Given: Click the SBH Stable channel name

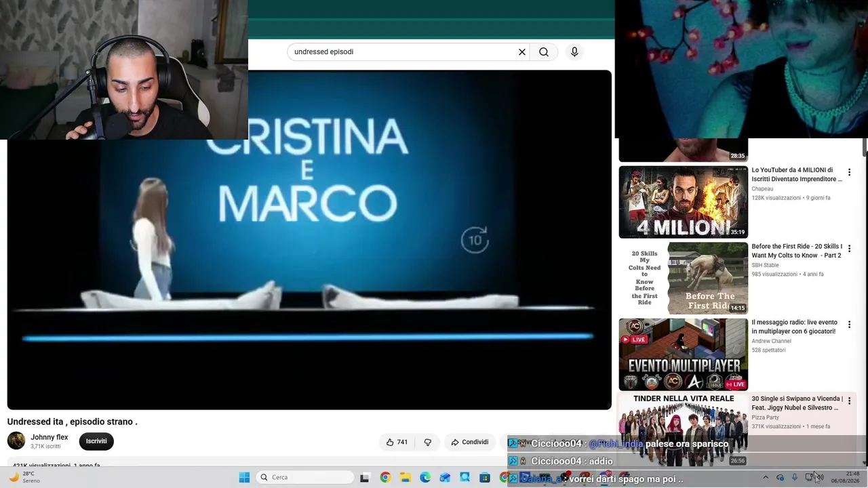Looking at the screenshot, I should pos(765,265).
